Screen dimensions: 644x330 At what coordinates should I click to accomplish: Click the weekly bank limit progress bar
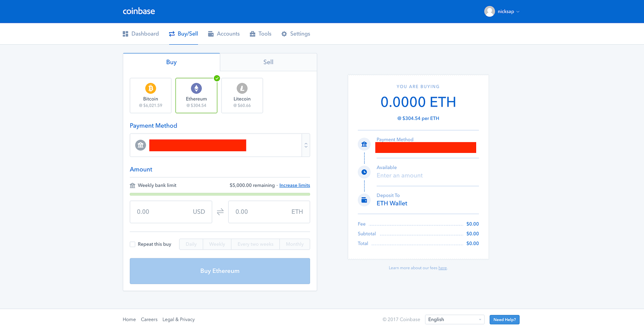coord(220,194)
